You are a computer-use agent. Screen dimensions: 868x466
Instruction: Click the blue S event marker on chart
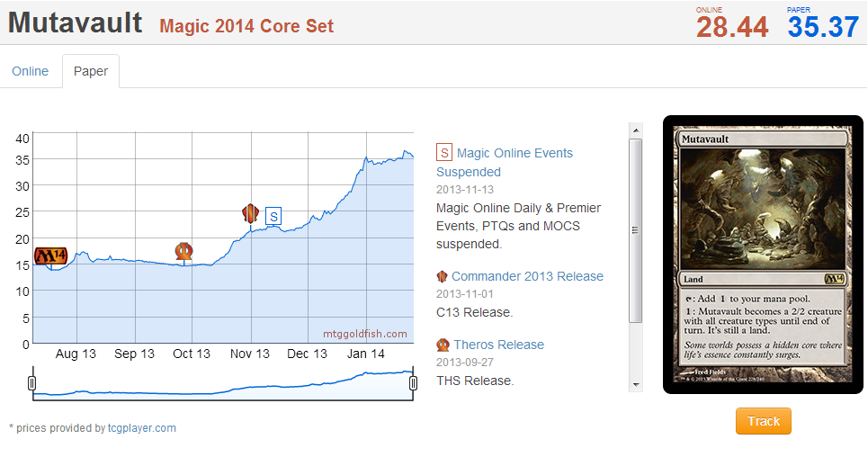(x=273, y=216)
